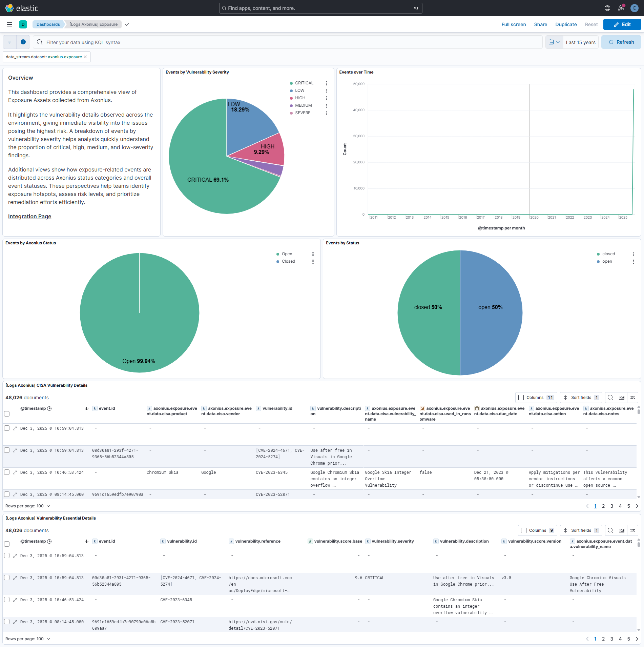This screenshot has width=644, height=647.
Task: Enter Full screen mode
Action: [x=514, y=24]
